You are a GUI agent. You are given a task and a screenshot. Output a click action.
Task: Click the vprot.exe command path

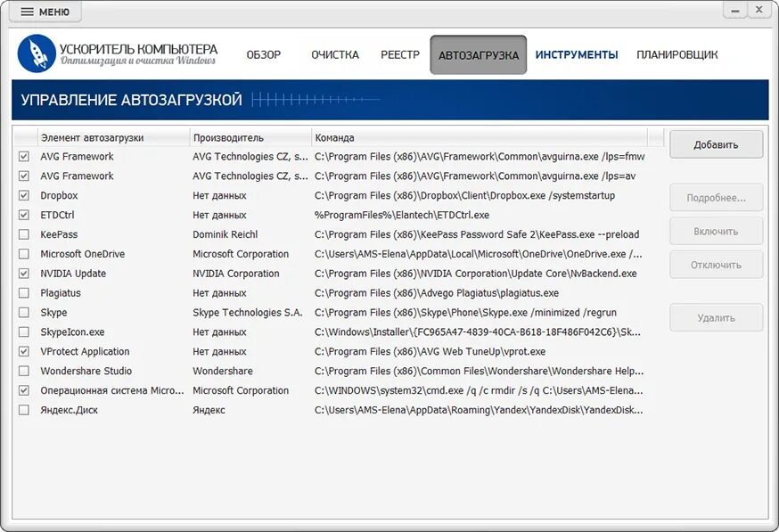pos(430,351)
